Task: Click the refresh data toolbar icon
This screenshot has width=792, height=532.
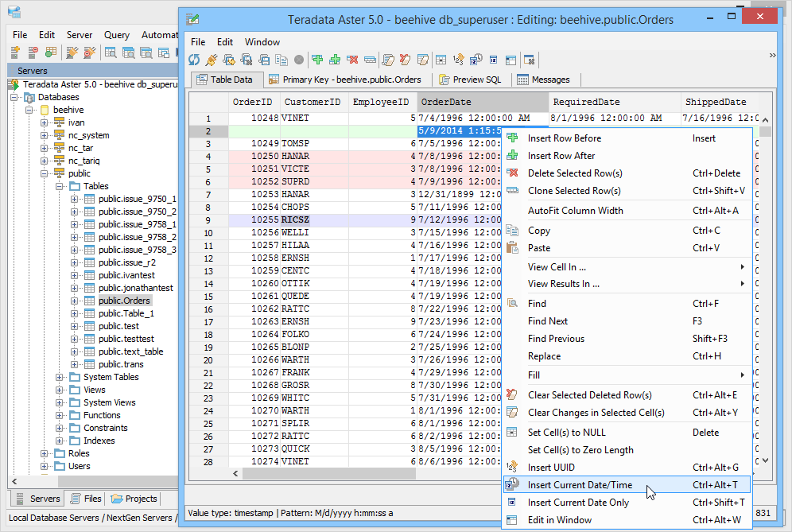Action: pyautogui.click(x=194, y=60)
